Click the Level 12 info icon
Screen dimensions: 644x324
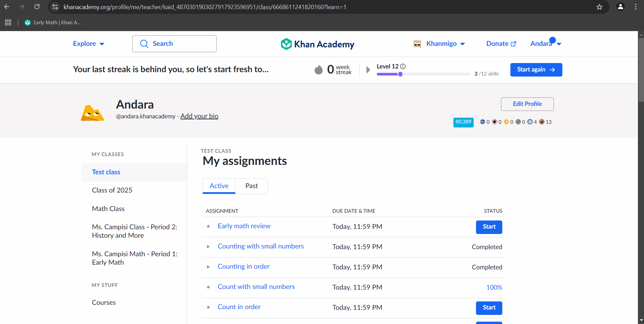[403, 66]
